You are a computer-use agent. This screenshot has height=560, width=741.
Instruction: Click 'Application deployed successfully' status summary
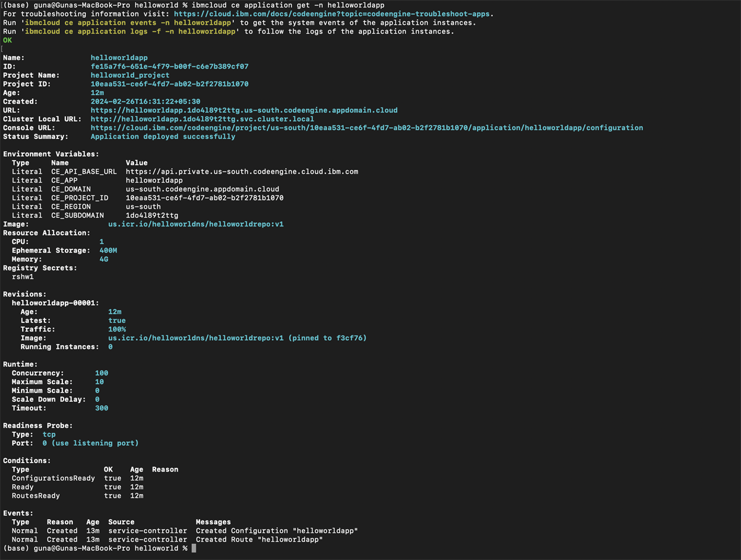point(163,136)
